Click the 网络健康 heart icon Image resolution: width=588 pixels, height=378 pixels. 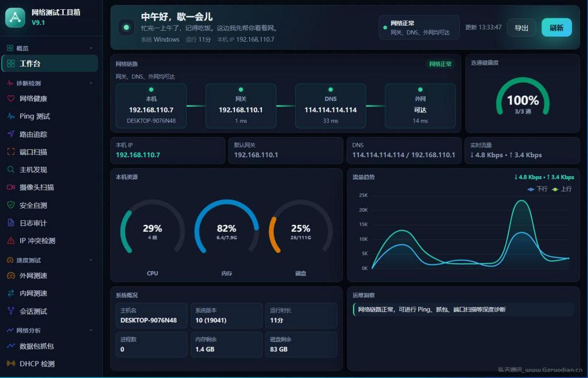pyautogui.click(x=11, y=99)
